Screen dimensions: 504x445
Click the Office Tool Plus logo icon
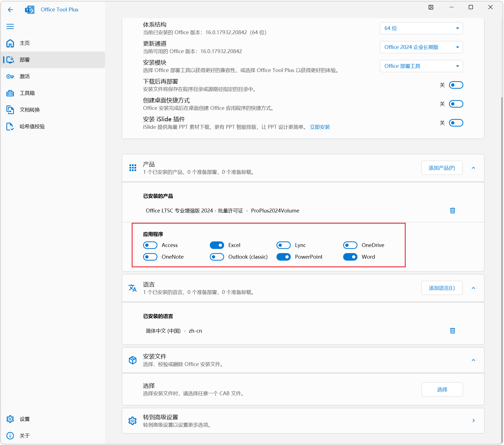(30, 10)
